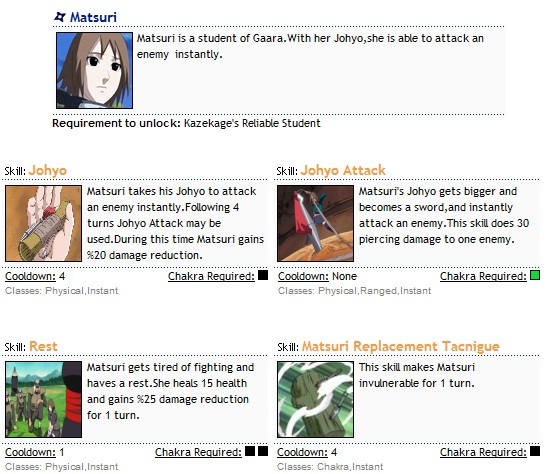546x474 pixels.
Task: Click the Matsuri character name heading
Action: [x=93, y=17]
